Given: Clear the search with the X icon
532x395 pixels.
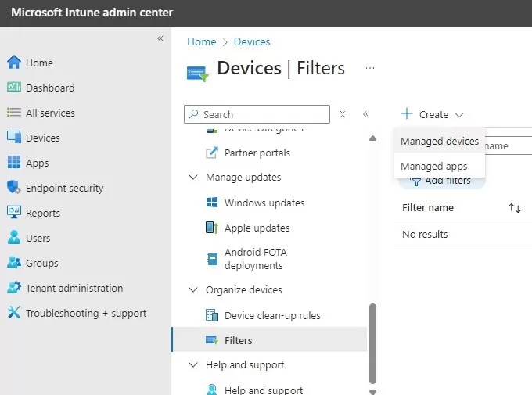Looking at the screenshot, I should [x=343, y=114].
